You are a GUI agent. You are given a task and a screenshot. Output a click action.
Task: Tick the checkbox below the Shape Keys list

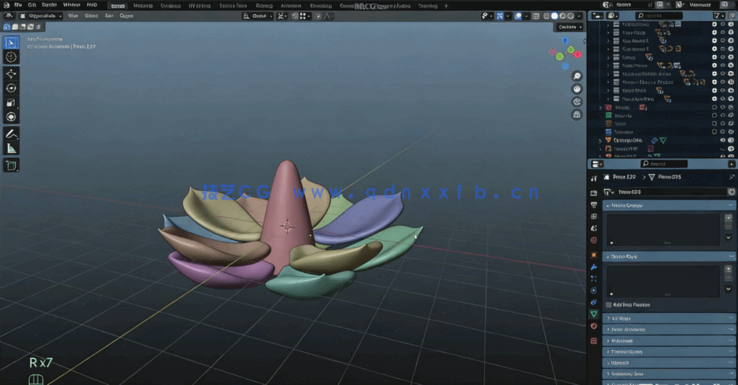609,305
